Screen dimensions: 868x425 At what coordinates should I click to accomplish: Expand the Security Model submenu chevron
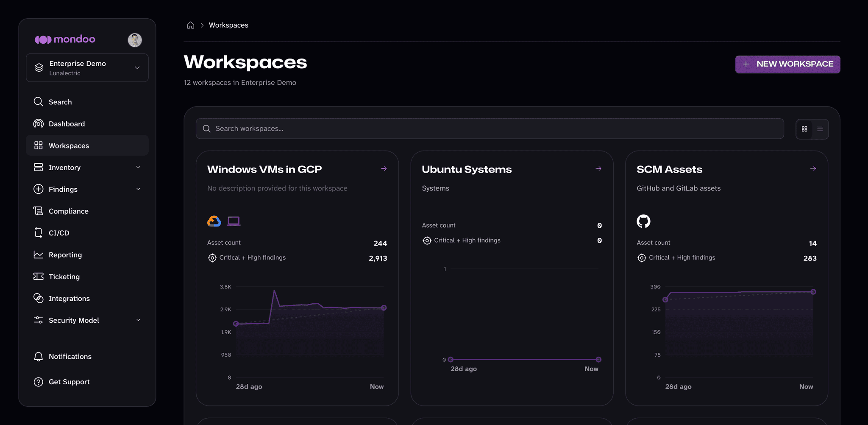pyautogui.click(x=138, y=320)
